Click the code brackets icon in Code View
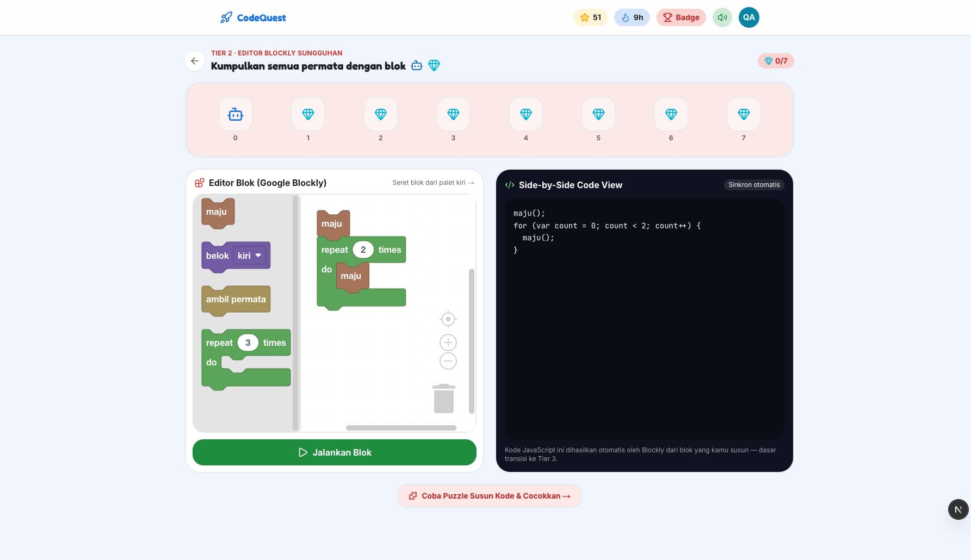Screen dimensions: 971x560 pyautogui.click(x=510, y=185)
